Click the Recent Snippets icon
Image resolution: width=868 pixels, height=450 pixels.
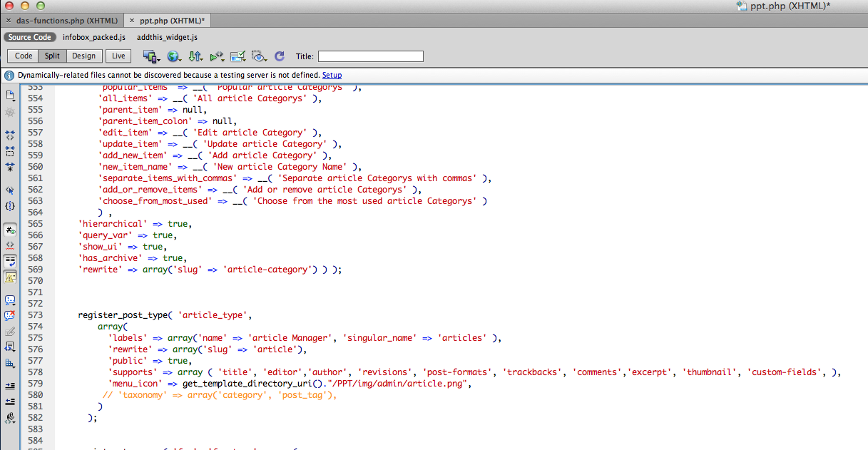[x=10, y=347]
